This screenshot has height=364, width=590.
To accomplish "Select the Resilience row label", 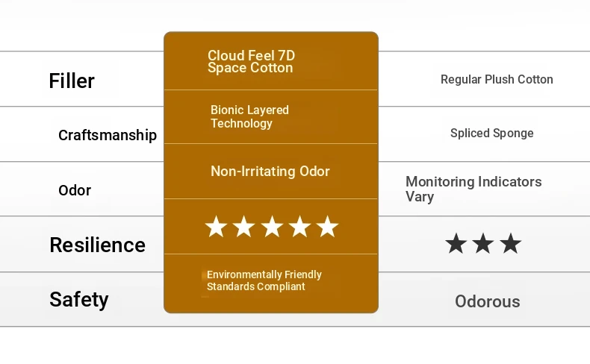I will point(97,245).
